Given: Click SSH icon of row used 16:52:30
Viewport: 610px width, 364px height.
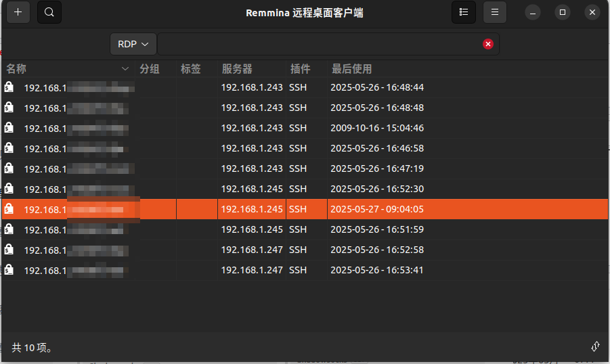Looking at the screenshot, I should coord(9,189).
